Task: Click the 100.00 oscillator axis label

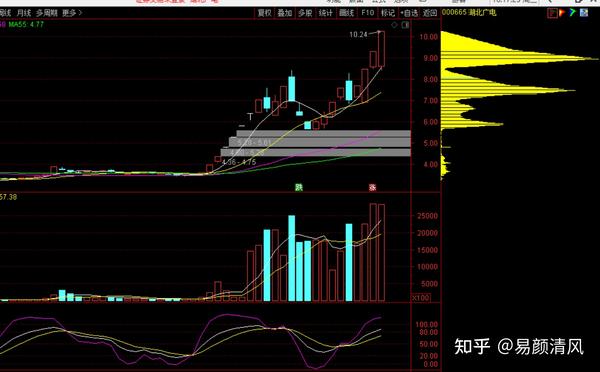Action: pyautogui.click(x=427, y=325)
